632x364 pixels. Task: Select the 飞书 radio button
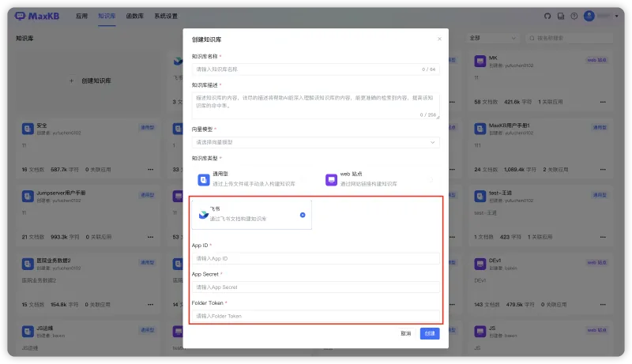[303, 215]
